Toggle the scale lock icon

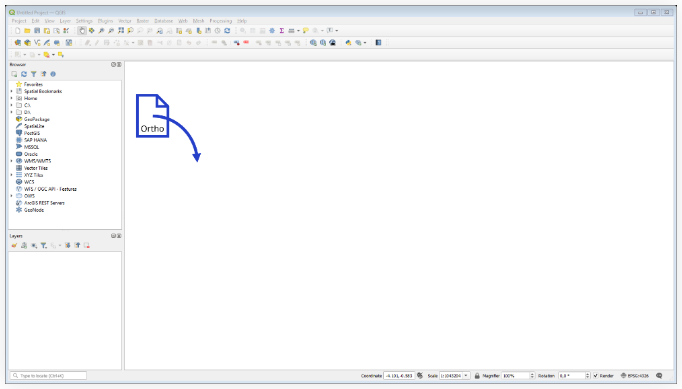[477, 376]
